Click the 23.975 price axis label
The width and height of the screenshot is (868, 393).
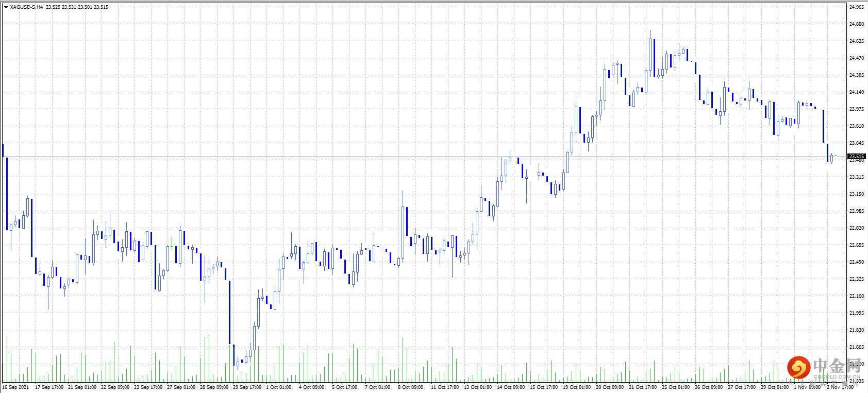pyautogui.click(x=856, y=109)
